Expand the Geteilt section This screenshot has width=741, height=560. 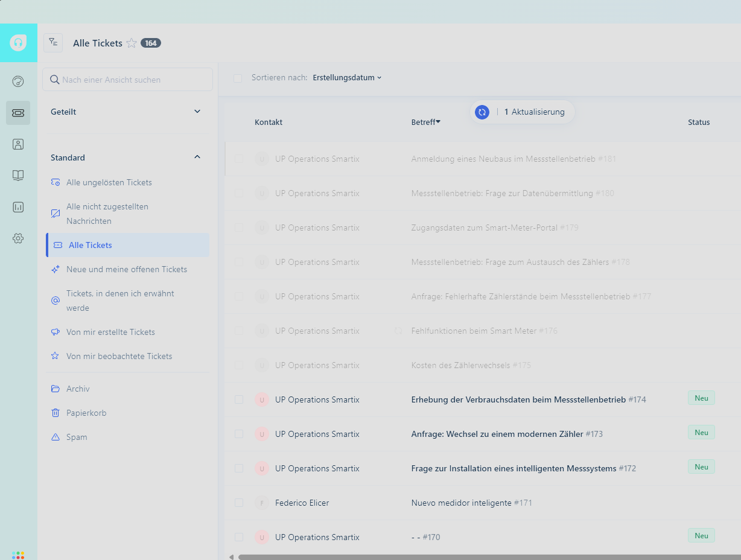[197, 112]
